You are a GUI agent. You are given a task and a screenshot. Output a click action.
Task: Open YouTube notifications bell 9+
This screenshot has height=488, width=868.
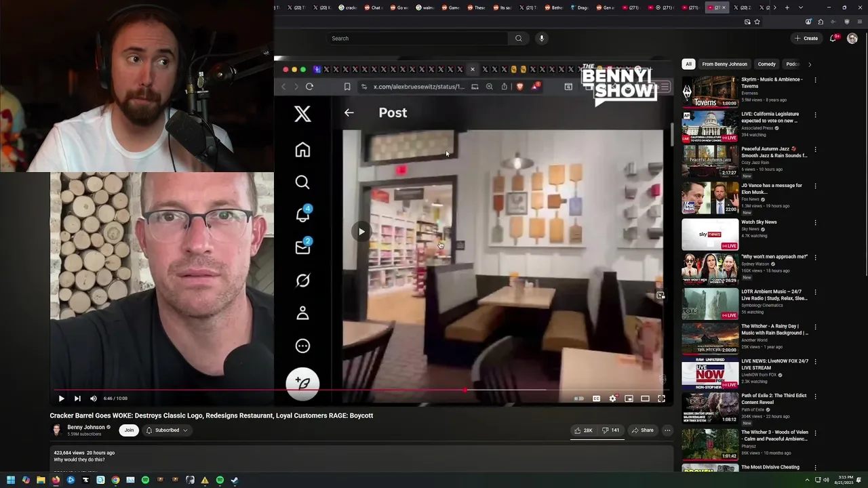pyautogui.click(x=834, y=39)
